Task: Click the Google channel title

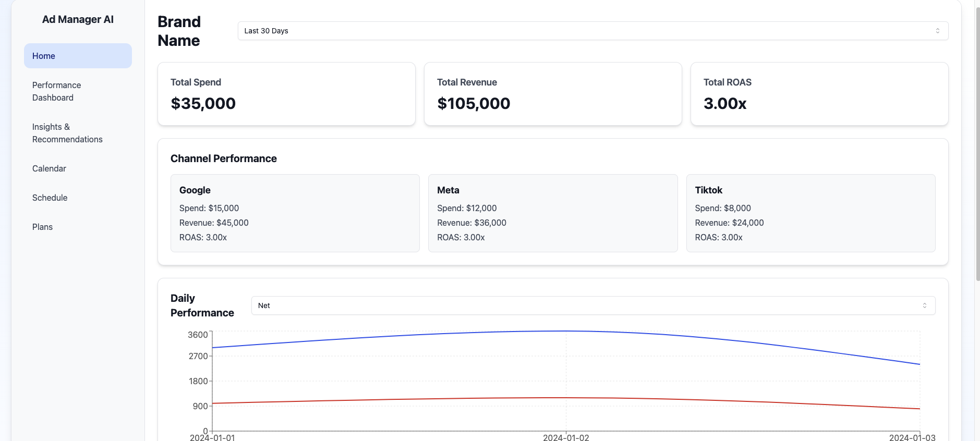Action: pyautogui.click(x=195, y=190)
